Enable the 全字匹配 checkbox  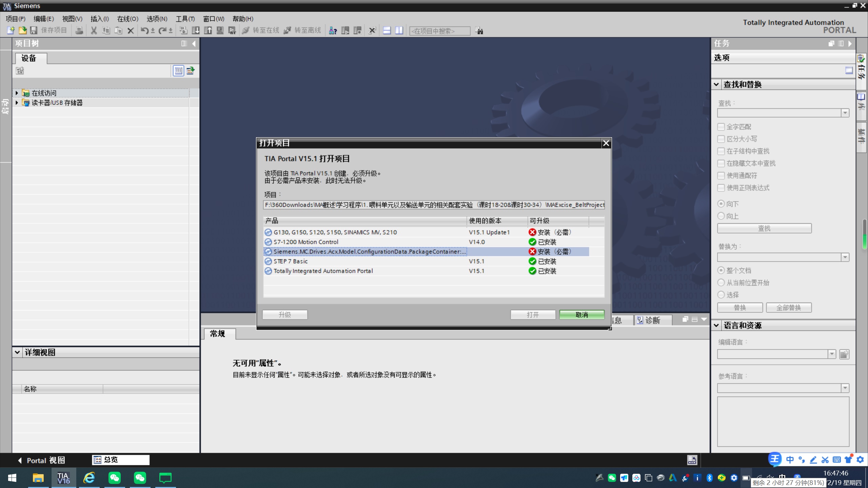pos(721,127)
